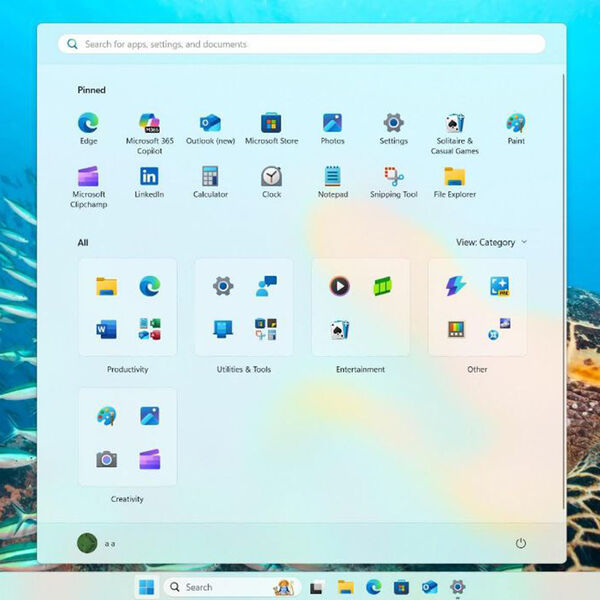Image resolution: width=600 pixels, height=600 pixels.
Task: Click the Windows Start button on taskbar
Action: point(146,587)
